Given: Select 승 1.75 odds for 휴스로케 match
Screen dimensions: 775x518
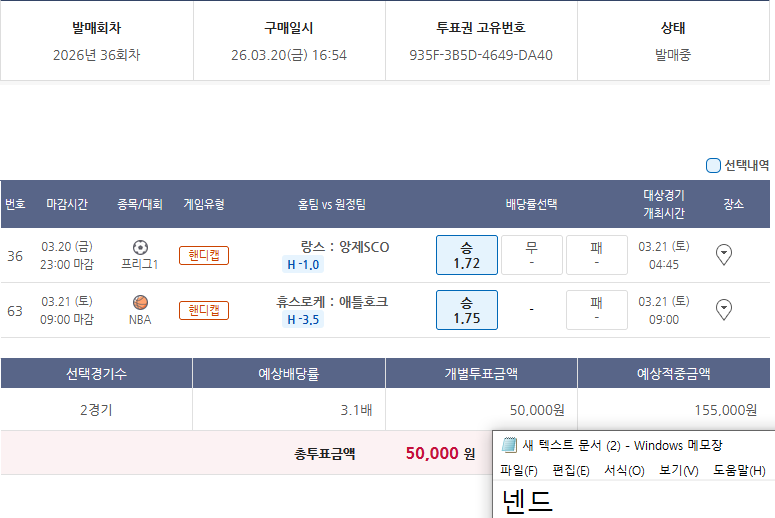Looking at the screenshot, I should [x=466, y=310].
